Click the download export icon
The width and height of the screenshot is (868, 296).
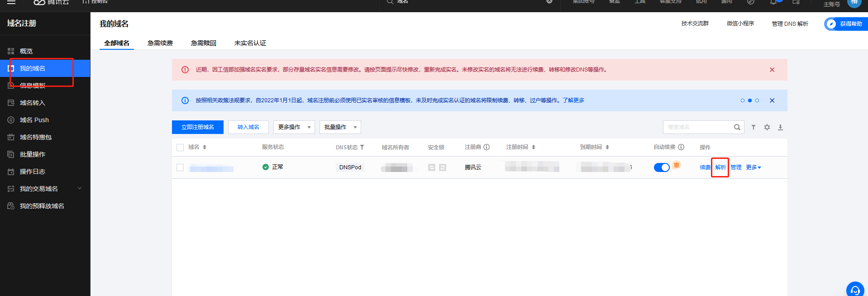[x=780, y=128]
